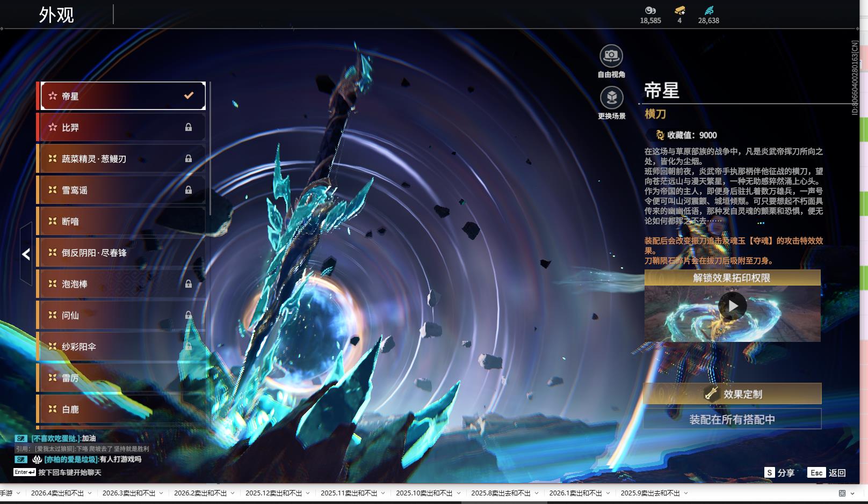Screen dimensions: 868x504
Task: Click the 效果定制 button
Action: click(732, 394)
